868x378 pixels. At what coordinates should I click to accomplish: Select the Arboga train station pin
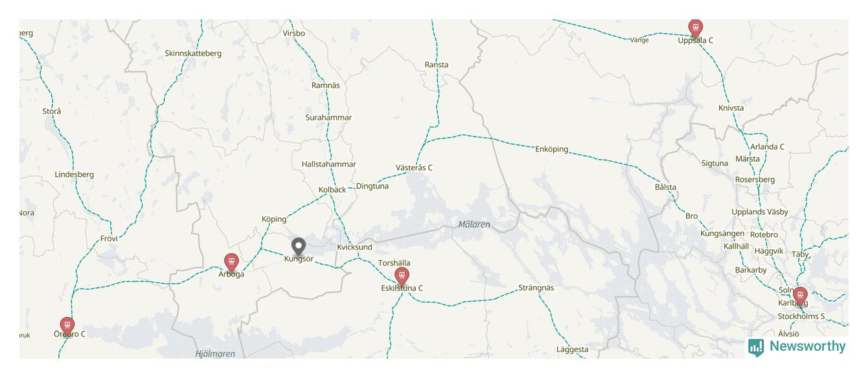tap(231, 263)
